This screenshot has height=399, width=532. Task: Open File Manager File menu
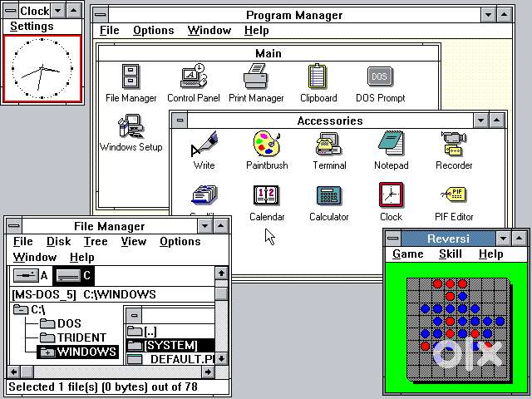click(22, 241)
